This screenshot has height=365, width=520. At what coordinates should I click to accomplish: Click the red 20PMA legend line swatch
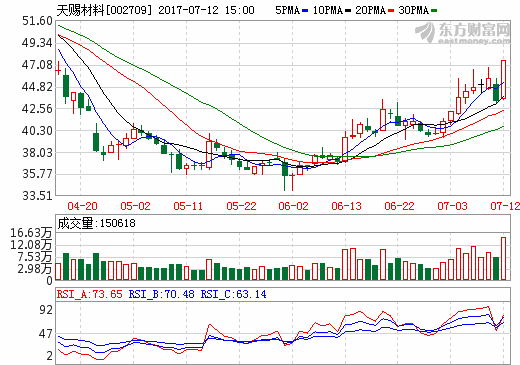point(391,11)
